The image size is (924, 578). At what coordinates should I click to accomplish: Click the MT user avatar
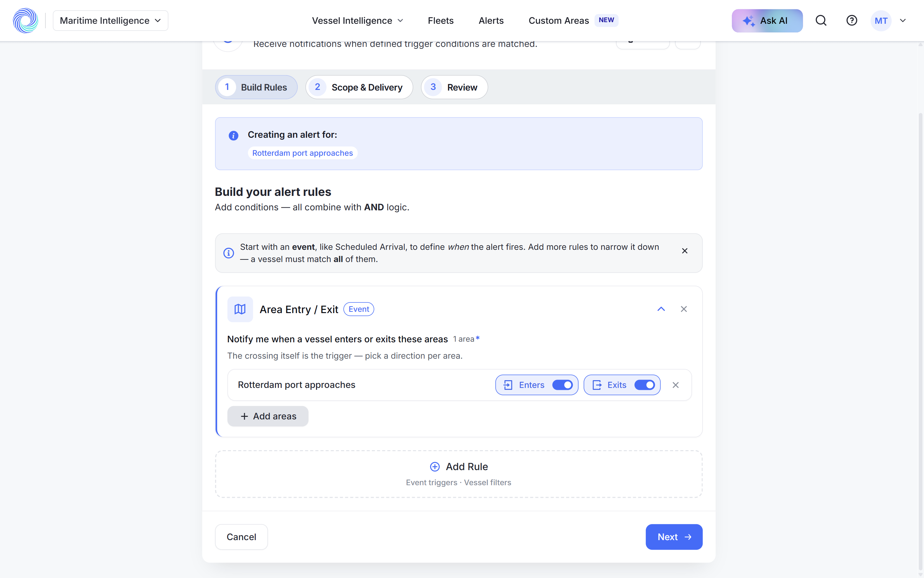pyautogui.click(x=881, y=21)
